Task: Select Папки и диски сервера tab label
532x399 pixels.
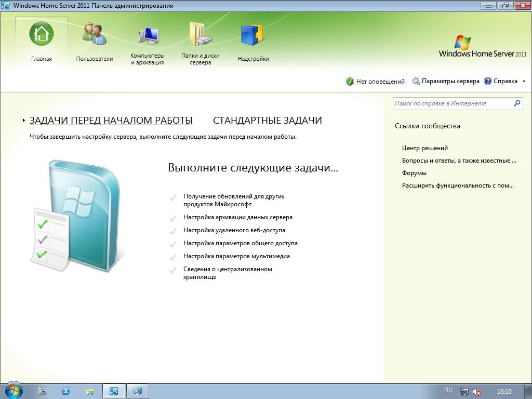Action: click(x=201, y=59)
